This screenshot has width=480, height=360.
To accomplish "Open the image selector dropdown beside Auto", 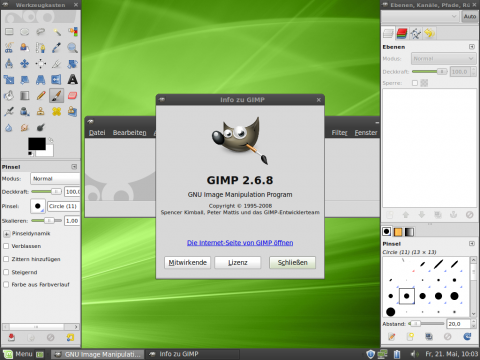I will point(420,16).
